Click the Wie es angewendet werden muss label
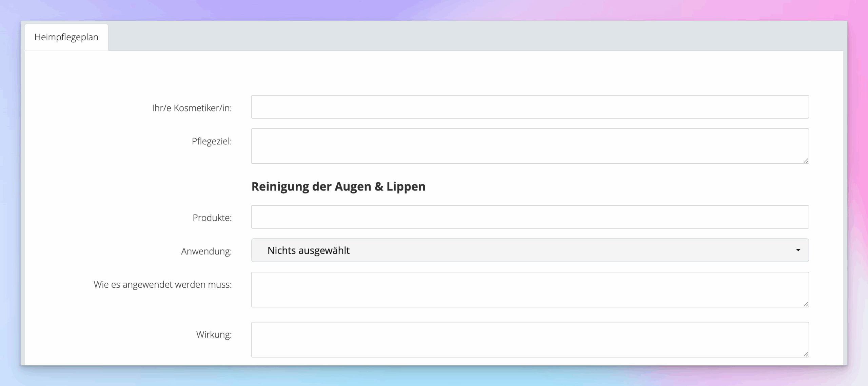The width and height of the screenshot is (868, 386). [x=162, y=285]
